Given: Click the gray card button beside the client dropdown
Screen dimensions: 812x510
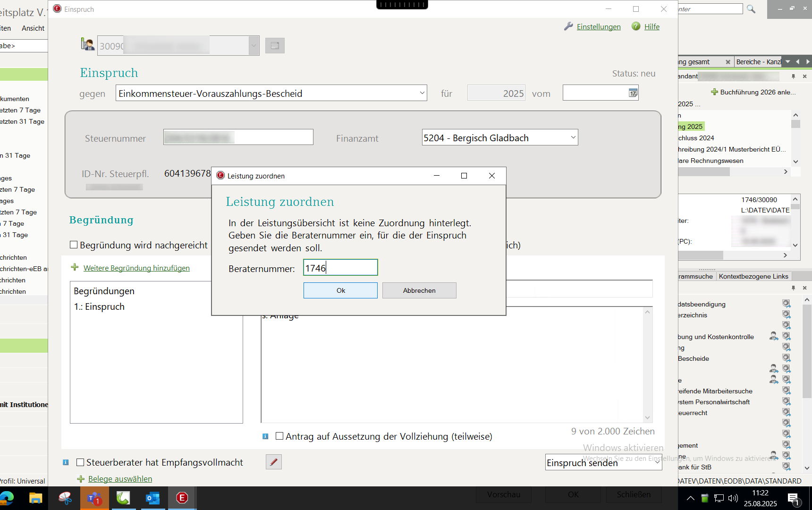Looking at the screenshot, I should point(275,46).
